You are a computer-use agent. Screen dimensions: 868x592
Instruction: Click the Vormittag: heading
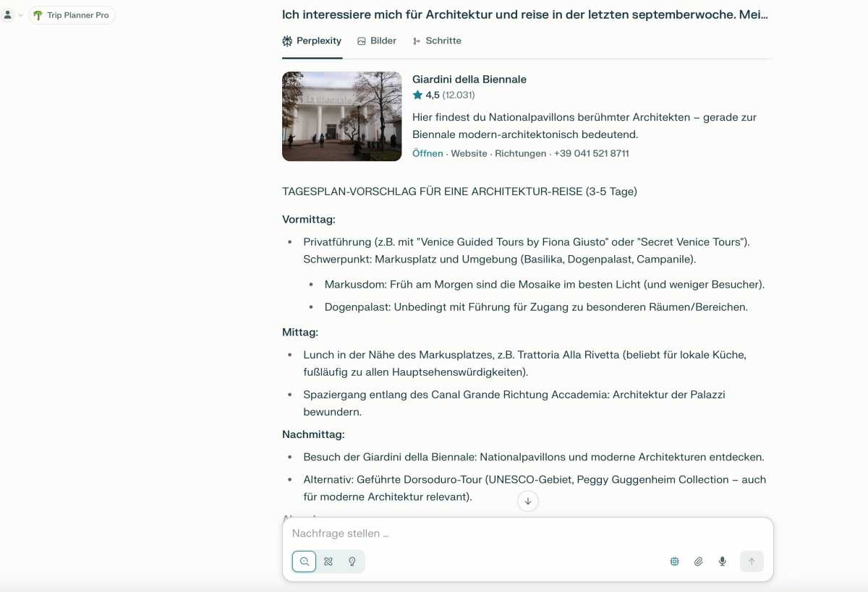[x=309, y=219]
